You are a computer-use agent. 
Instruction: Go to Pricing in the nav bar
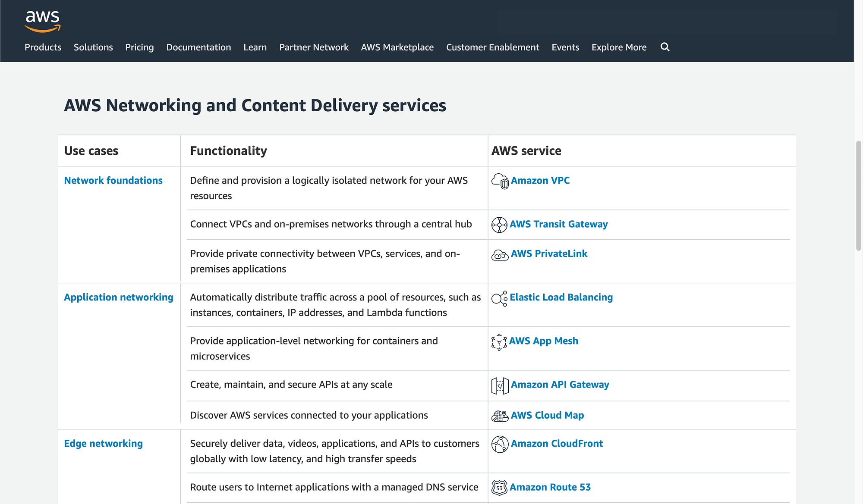tap(139, 47)
